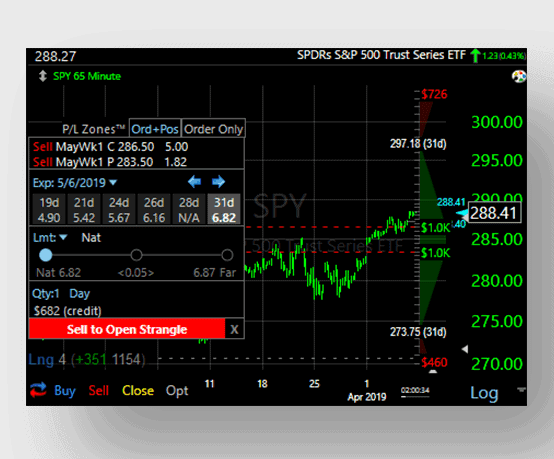
Task: Open the colorful chart settings icon
Action: point(519,76)
